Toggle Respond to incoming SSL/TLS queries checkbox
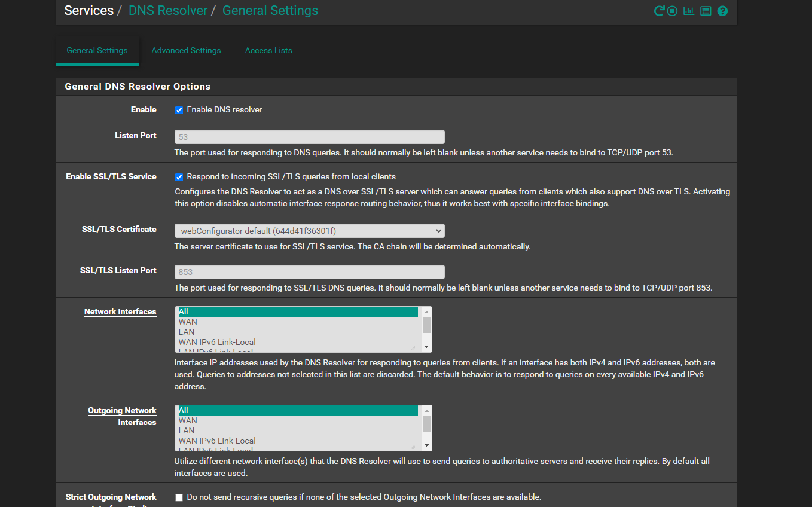Image resolution: width=812 pixels, height=507 pixels. click(x=179, y=177)
